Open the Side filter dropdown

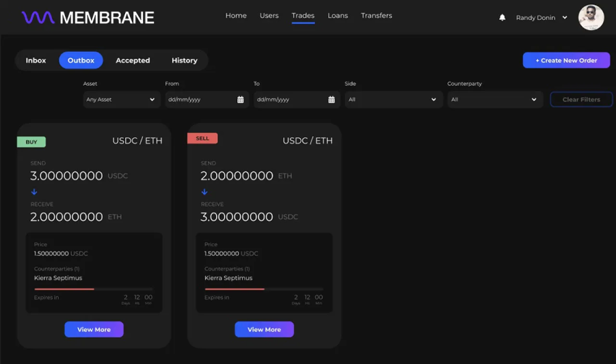coord(392,100)
